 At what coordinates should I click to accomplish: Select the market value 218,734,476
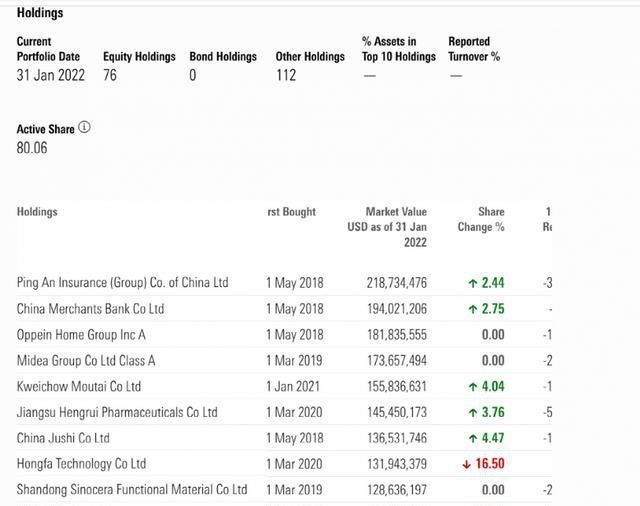click(x=397, y=282)
